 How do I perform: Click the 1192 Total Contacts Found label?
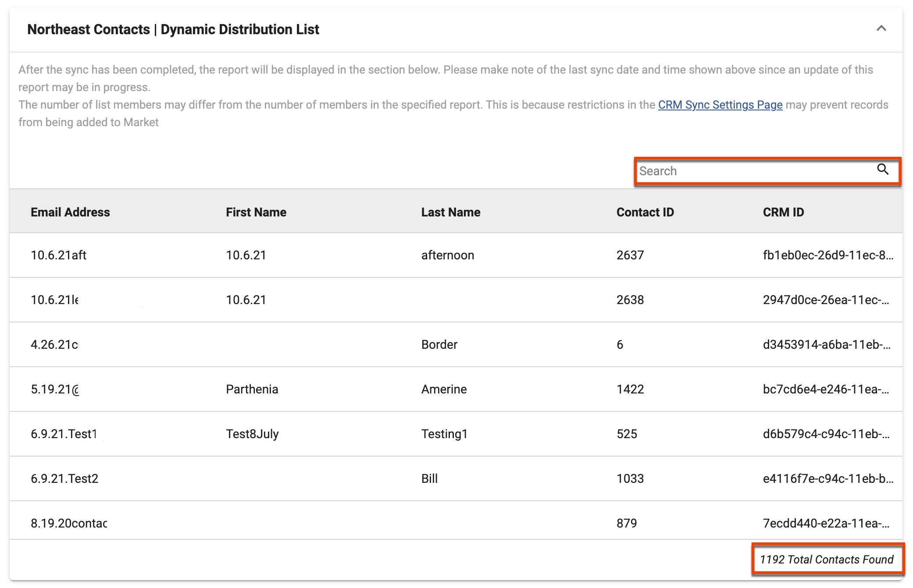[x=826, y=560]
